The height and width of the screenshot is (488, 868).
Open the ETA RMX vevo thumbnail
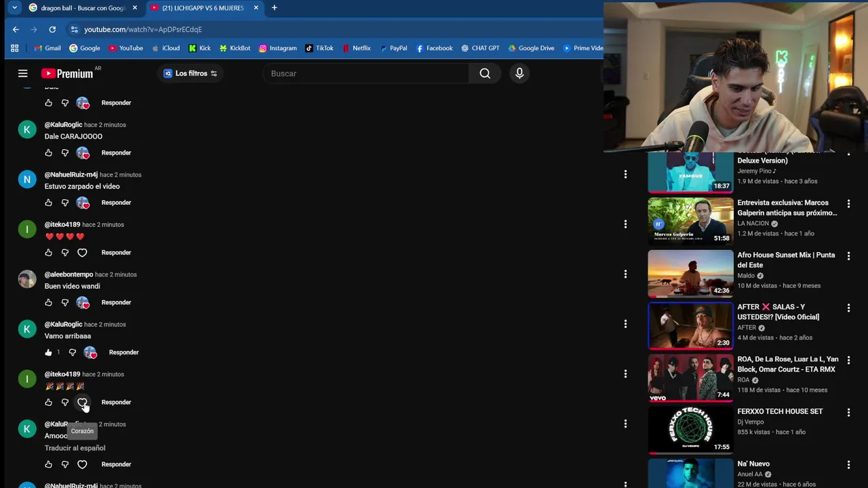click(690, 378)
